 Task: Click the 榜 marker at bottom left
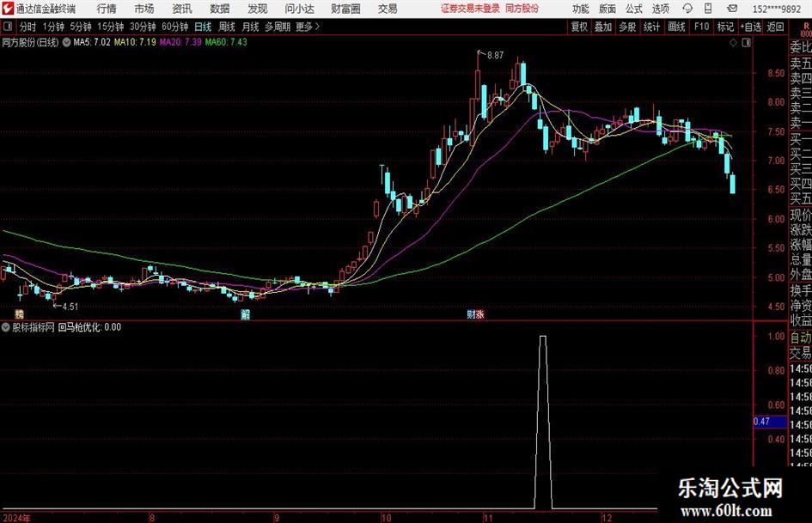(x=19, y=314)
